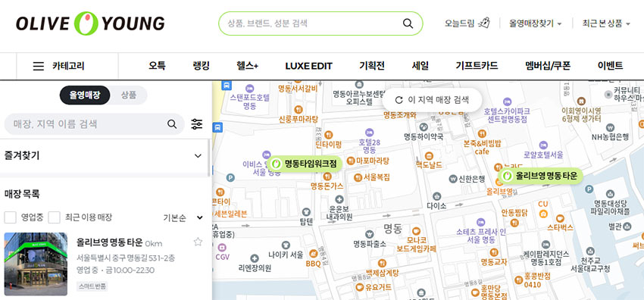Click the 이 지역 매장 검색 button

click(432, 100)
